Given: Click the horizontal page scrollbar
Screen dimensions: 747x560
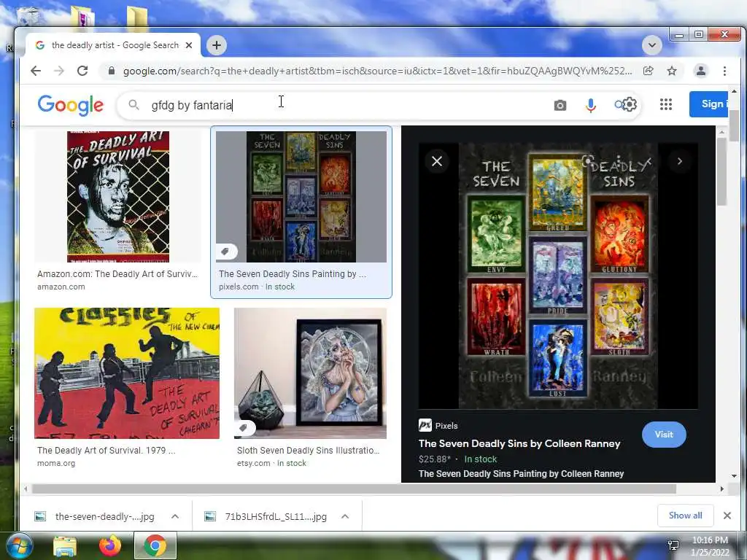Looking at the screenshot, I should pos(354,489).
